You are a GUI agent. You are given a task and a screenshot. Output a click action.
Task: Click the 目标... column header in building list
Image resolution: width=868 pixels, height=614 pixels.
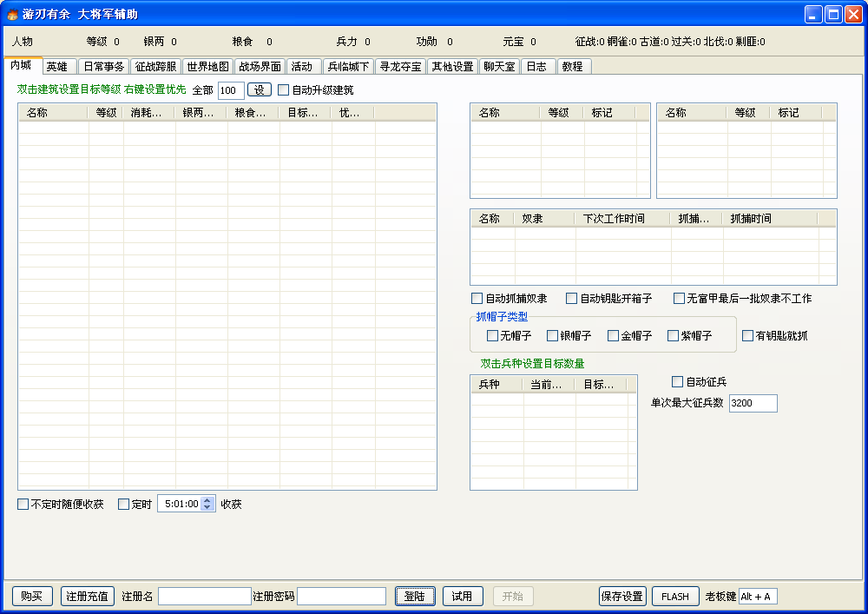click(305, 113)
